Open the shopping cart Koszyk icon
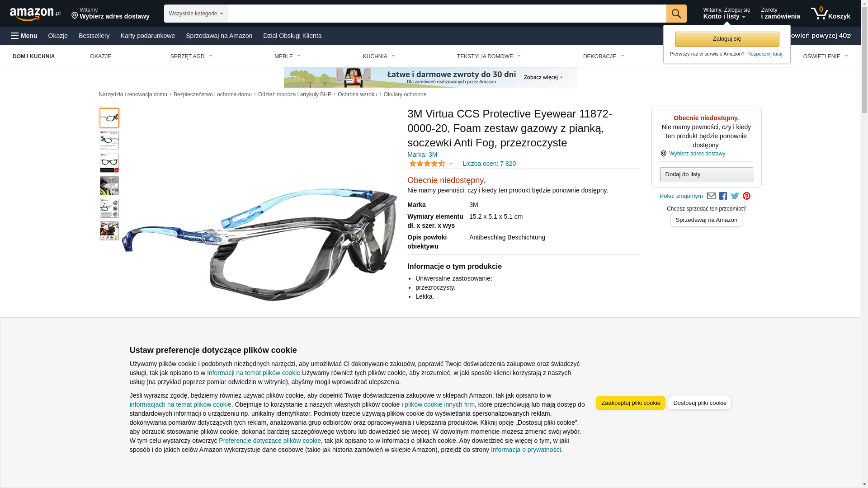The height and width of the screenshot is (488, 868). [x=830, y=14]
